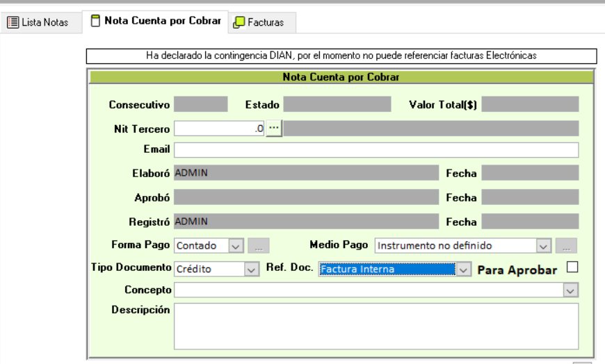The height and width of the screenshot is (364, 605).
Task: Open the Medio Pago dropdown list
Action: click(544, 245)
